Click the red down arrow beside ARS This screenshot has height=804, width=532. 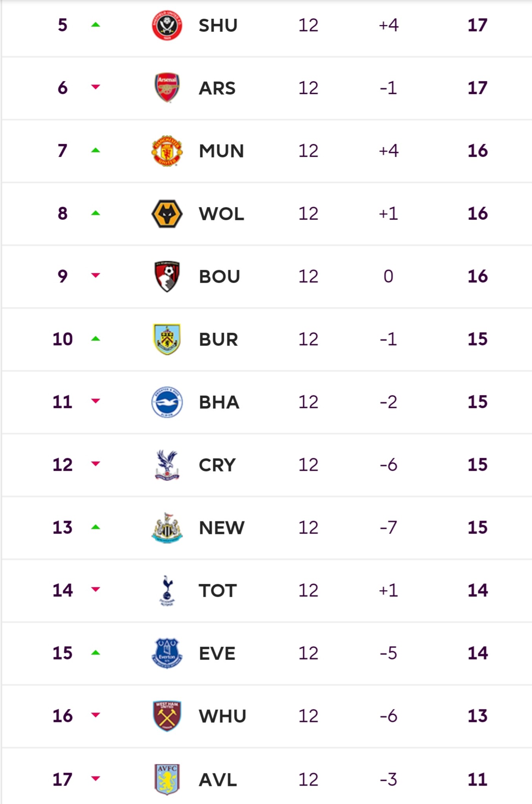point(95,87)
